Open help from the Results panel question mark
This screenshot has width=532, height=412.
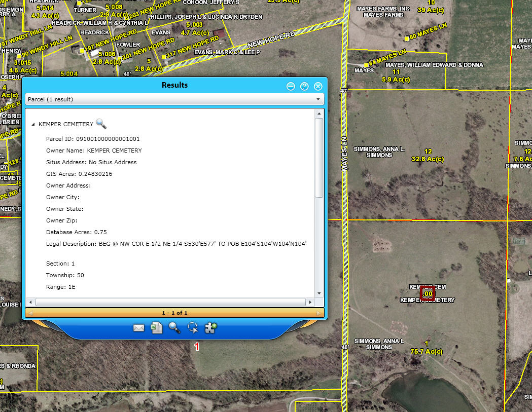point(304,86)
